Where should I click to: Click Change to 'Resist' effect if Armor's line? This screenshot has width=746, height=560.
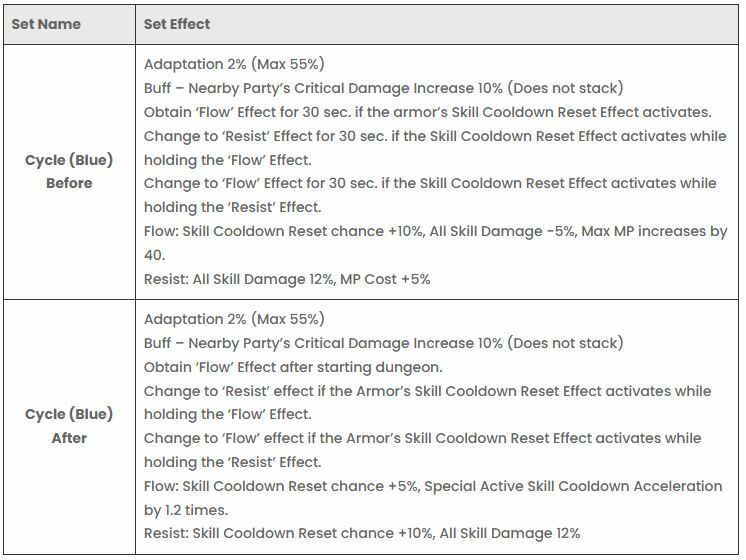(x=427, y=403)
